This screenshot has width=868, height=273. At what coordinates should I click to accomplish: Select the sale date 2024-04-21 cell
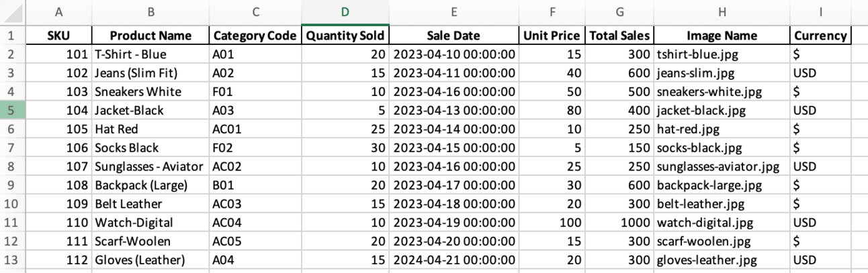(x=454, y=260)
